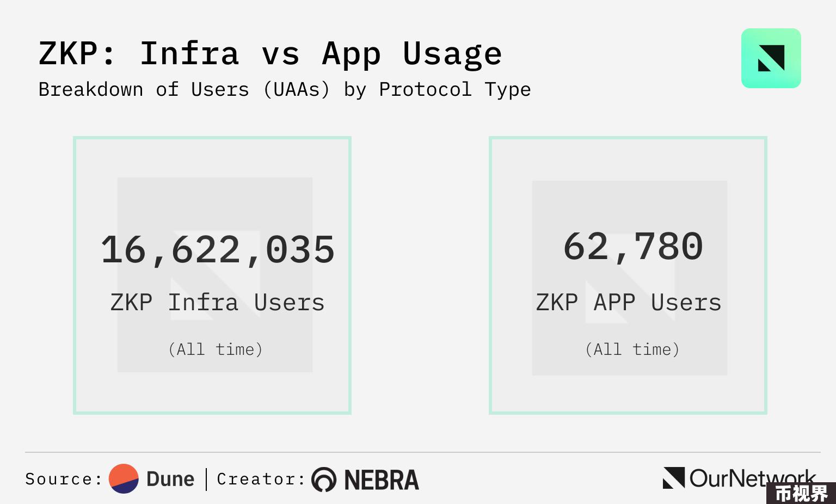Click the title ZKP: Infra vs App Usage
This screenshot has width=836, height=504.
pos(270,55)
